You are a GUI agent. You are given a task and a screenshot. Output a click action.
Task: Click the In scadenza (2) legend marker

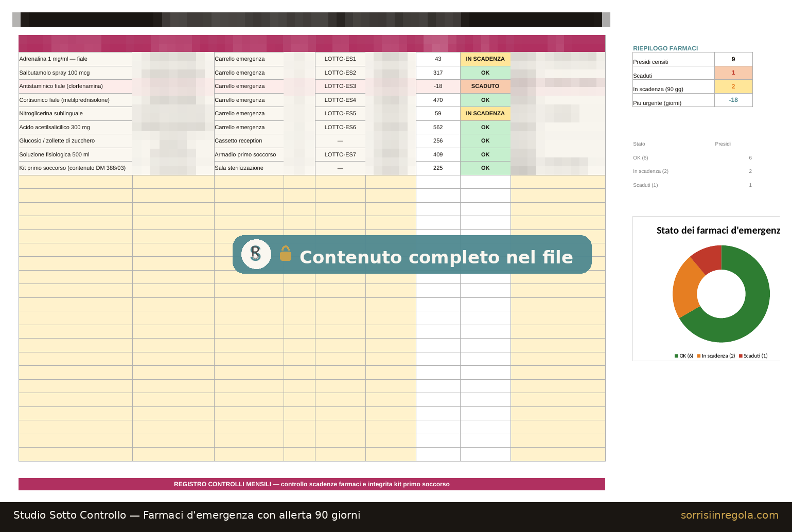pyautogui.click(x=699, y=356)
